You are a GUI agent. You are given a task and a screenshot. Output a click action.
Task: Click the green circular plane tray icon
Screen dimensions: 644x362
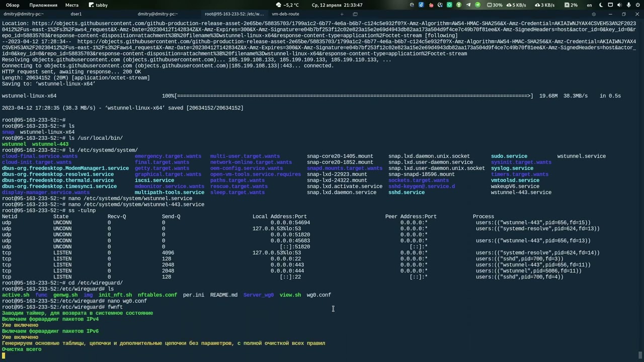(x=477, y=5)
